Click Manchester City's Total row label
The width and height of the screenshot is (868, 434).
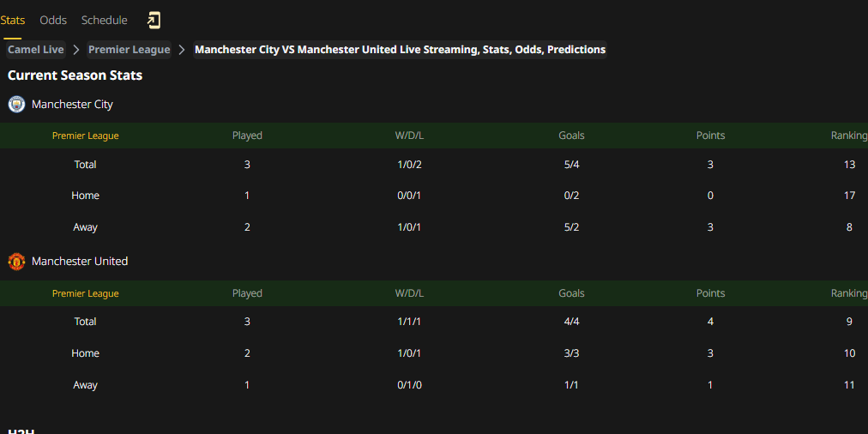coord(85,165)
